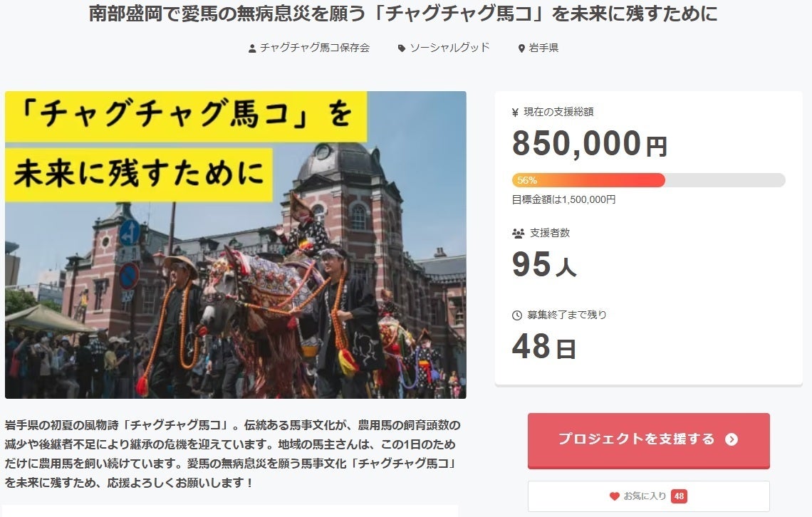Click the clock icon next to 募集終了まで残り
This screenshot has width=812, height=517.
point(517,315)
